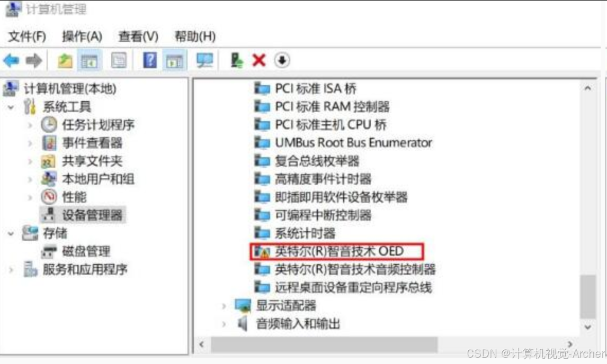Open the 查看(V) menu
Image resolution: width=607 pixels, height=364 pixels.
138,37
